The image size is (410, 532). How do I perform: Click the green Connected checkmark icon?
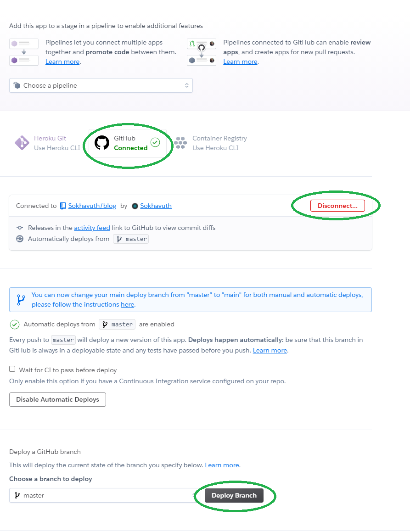point(155,142)
